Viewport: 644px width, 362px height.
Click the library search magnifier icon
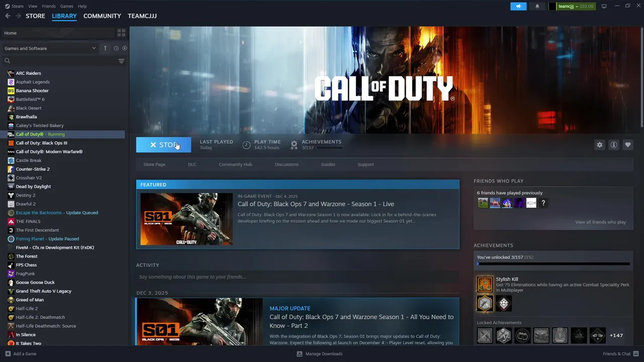tap(7, 61)
